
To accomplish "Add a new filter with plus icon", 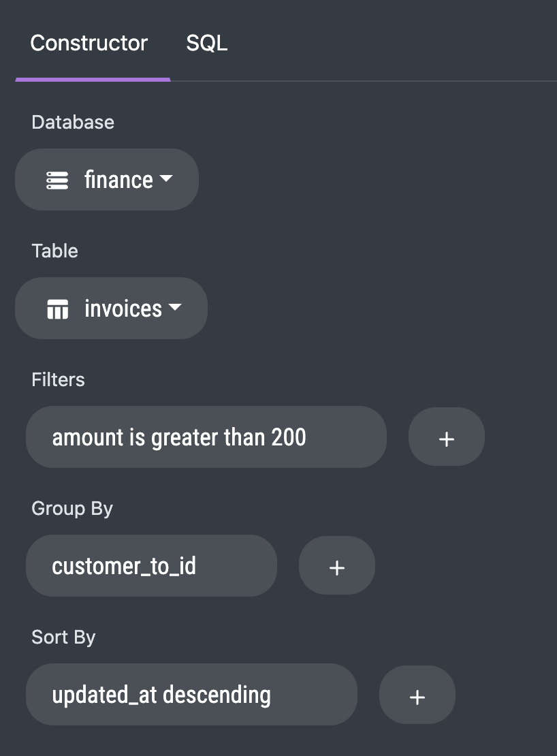I will (x=446, y=438).
